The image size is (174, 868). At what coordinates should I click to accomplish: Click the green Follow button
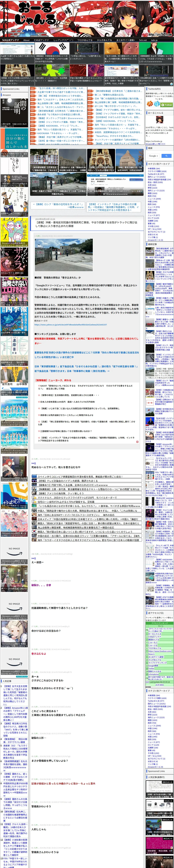click(167, 105)
